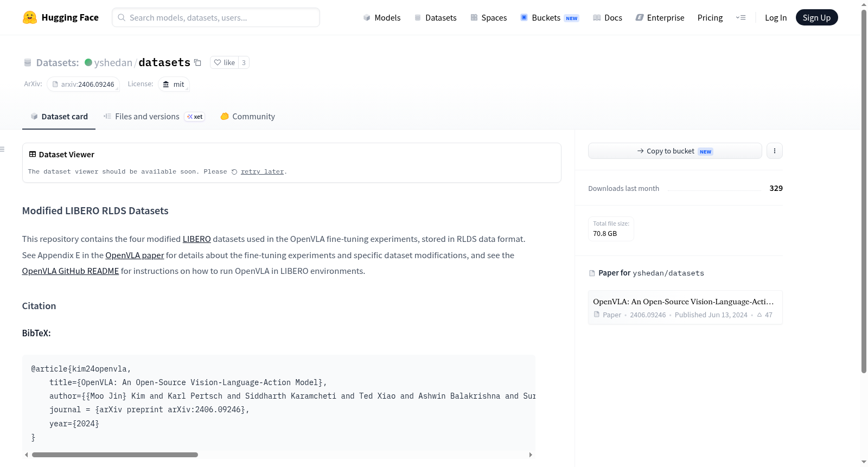Viewport: 868px width, 467px height.
Task: Switch to the Community tab
Action: [x=247, y=117]
